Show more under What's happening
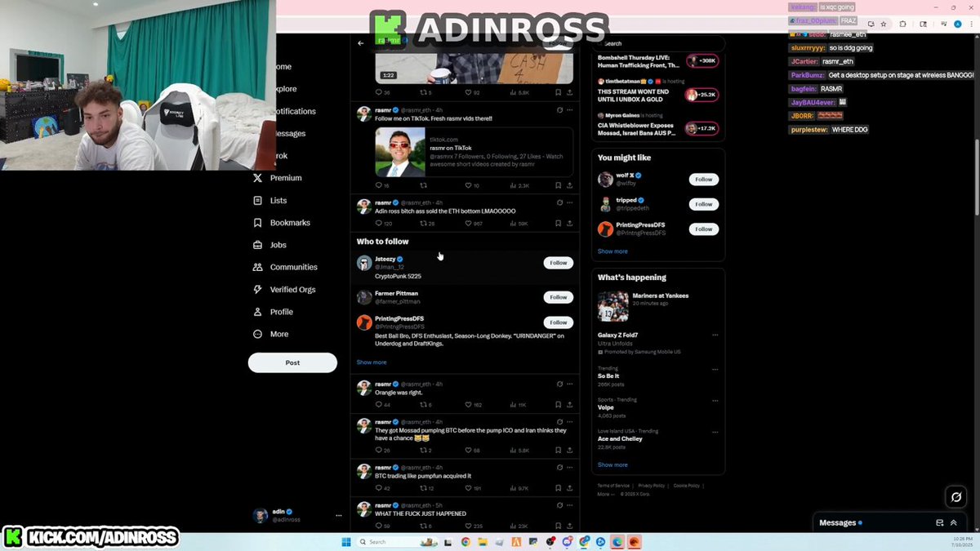The image size is (980, 551). [x=612, y=465]
